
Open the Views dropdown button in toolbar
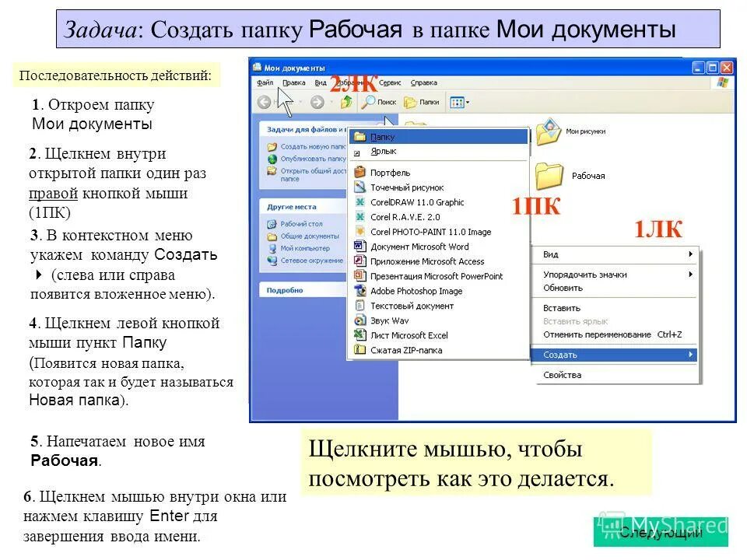tap(459, 103)
